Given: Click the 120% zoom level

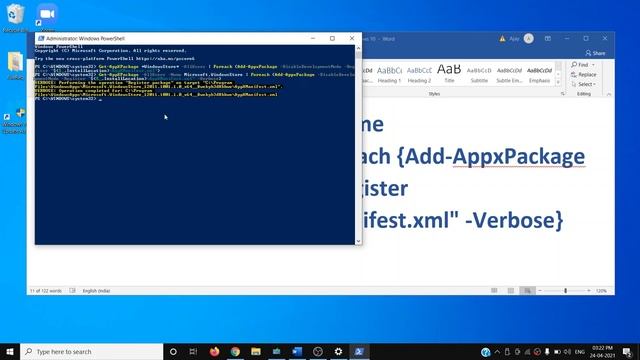Looking at the screenshot, I should point(601,291).
